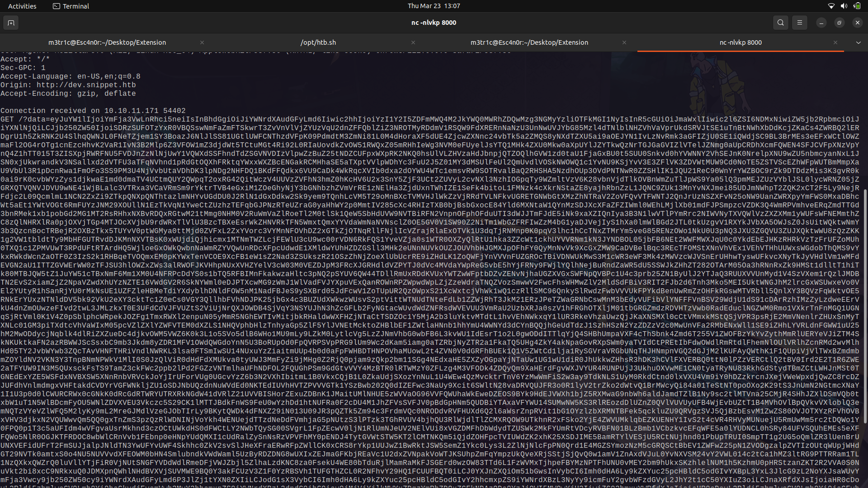868x488 pixels.
Task: Open a new terminal tab
Action: tap(11, 22)
